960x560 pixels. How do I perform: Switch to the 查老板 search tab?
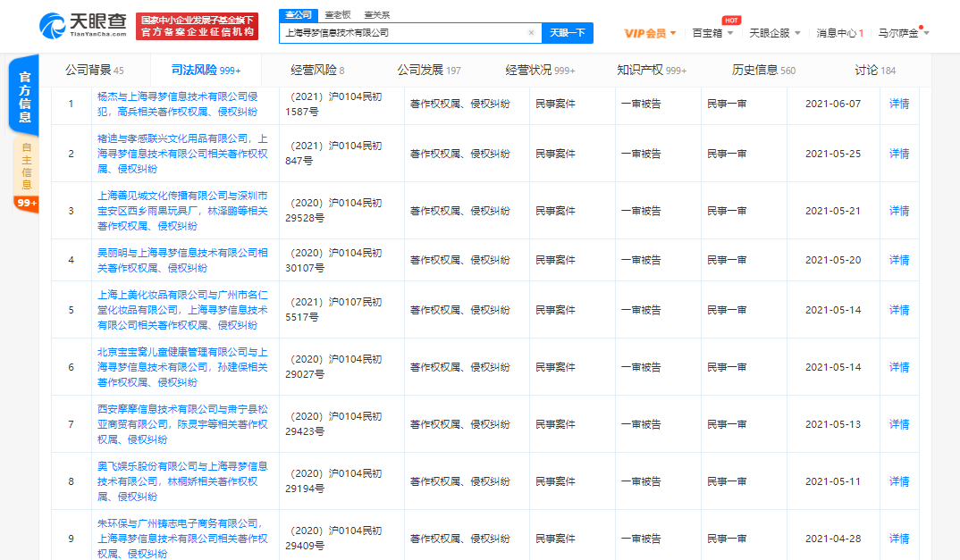[x=337, y=14]
